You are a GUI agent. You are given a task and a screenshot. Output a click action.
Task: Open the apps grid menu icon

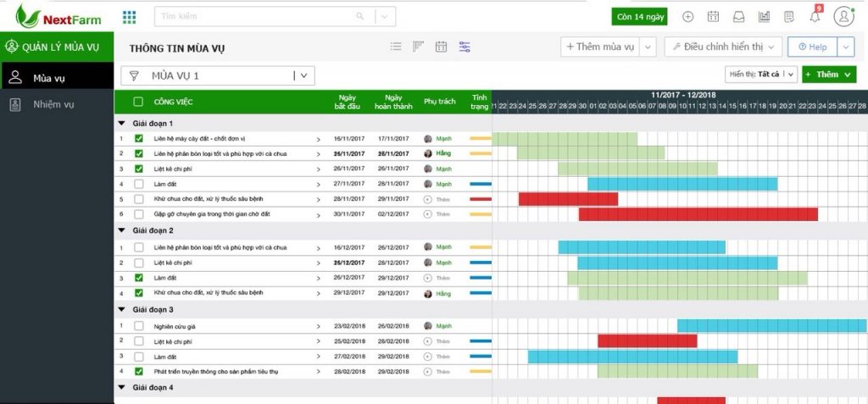click(130, 16)
